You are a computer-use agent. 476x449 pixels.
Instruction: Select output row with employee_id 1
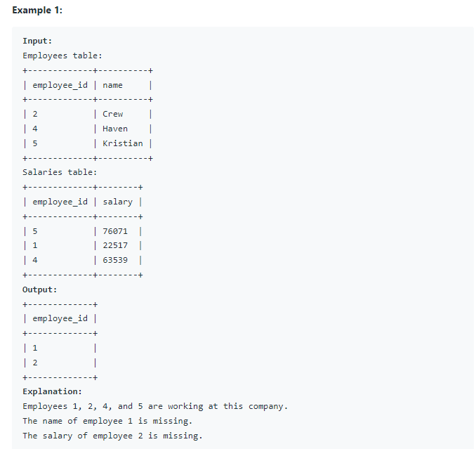tap(60, 348)
